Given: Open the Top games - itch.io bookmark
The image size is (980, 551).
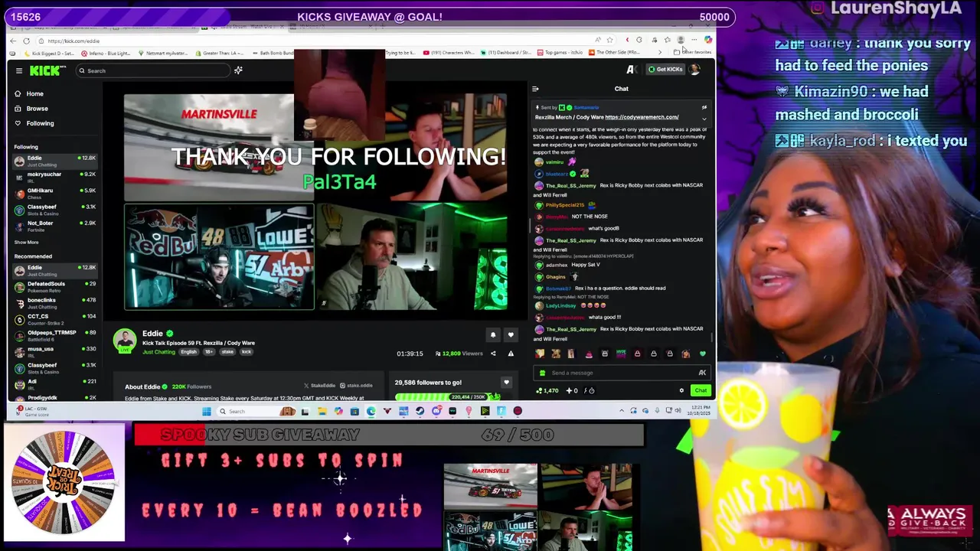Looking at the screenshot, I should click(560, 53).
